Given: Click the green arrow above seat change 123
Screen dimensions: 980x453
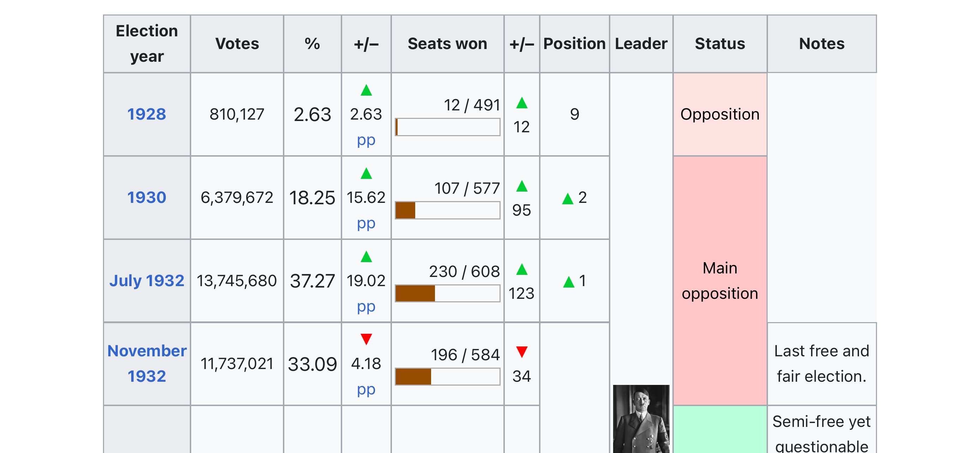Looking at the screenshot, I should pyautogui.click(x=522, y=269).
